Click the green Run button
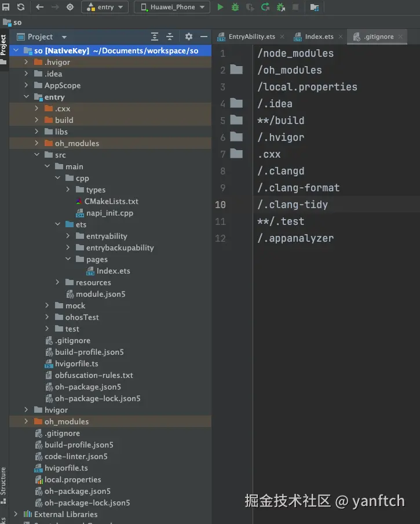 [220, 7]
